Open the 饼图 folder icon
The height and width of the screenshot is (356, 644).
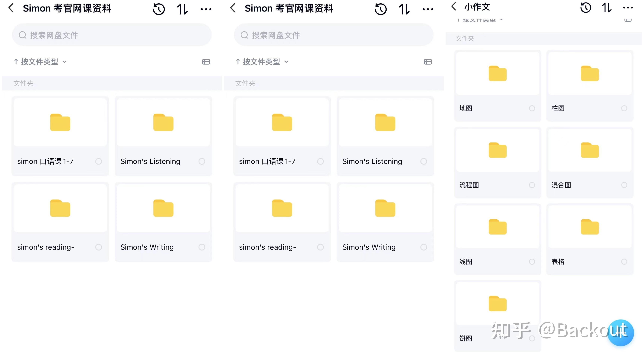tap(498, 304)
